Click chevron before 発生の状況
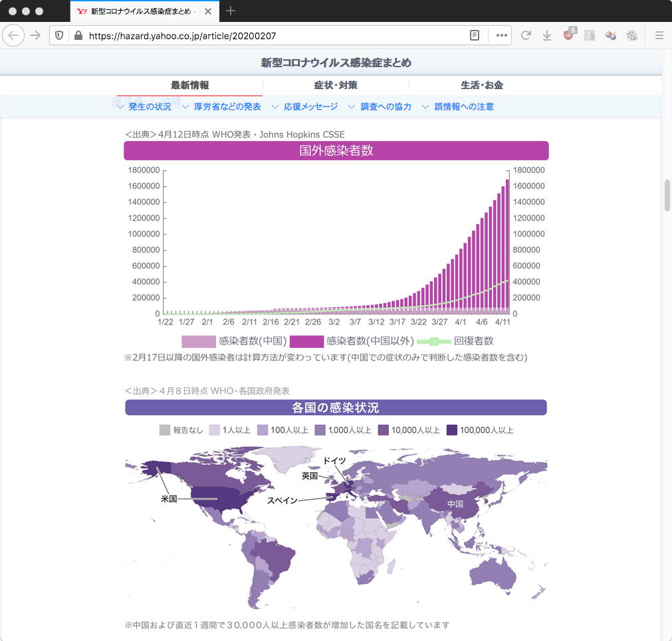The height and width of the screenshot is (641, 672). click(x=120, y=107)
